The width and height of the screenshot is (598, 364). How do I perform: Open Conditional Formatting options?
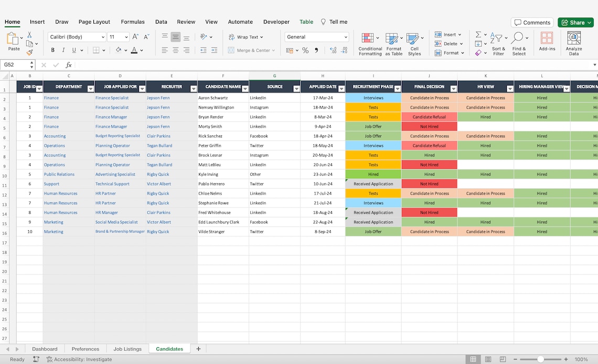(x=370, y=44)
